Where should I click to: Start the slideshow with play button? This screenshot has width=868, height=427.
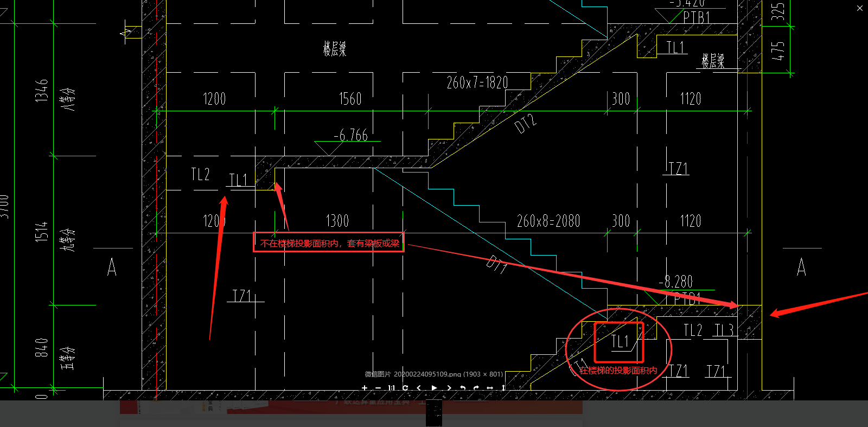pos(434,388)
